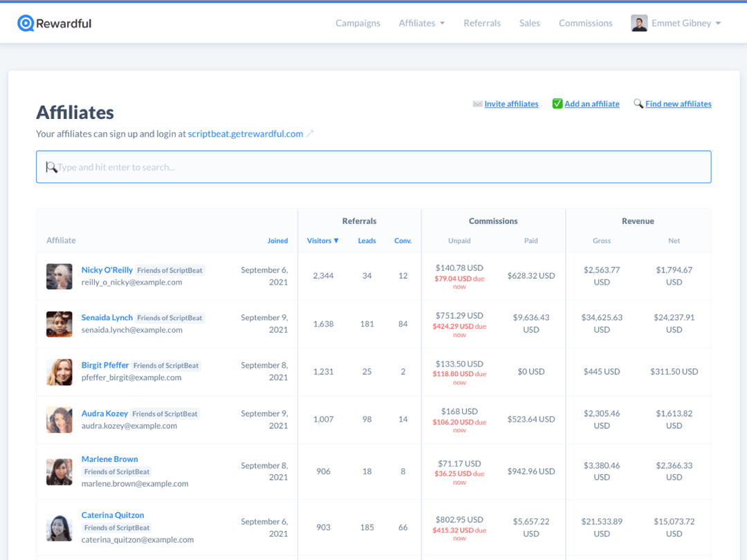This screenshot has width=747, height=560.
Task: Click the Rewardful logo icon
Action: point(28,22)
